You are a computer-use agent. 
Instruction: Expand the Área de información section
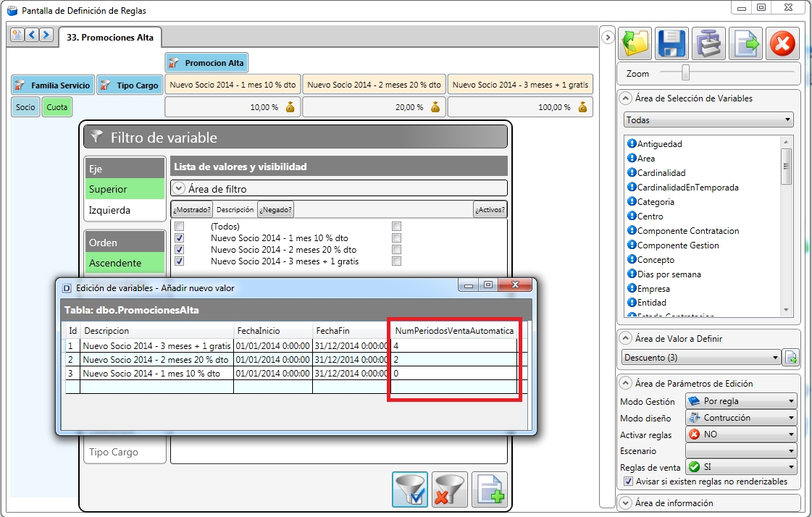coord(626,503)
